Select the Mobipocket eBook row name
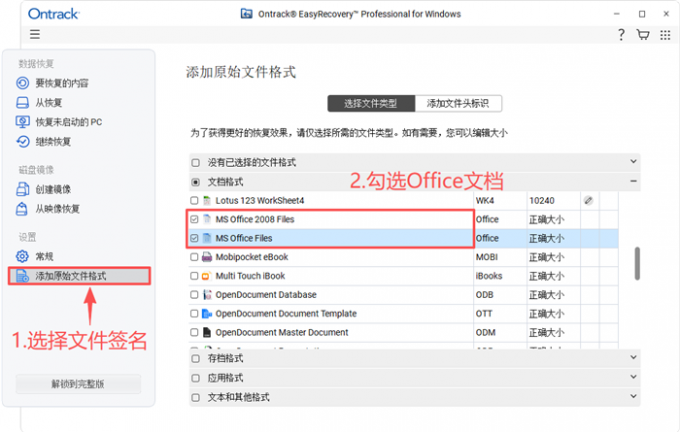 point(252,257)
